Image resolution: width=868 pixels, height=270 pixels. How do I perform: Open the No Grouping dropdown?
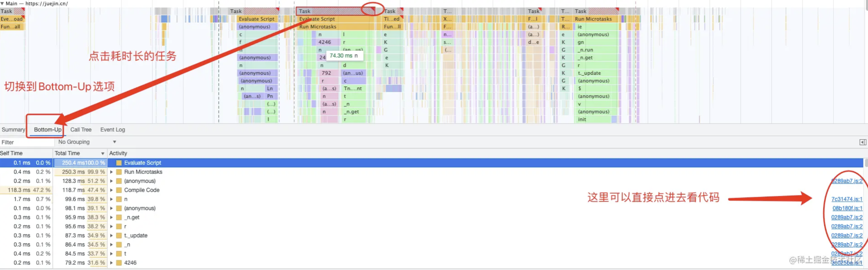click(x=87, y=142)
